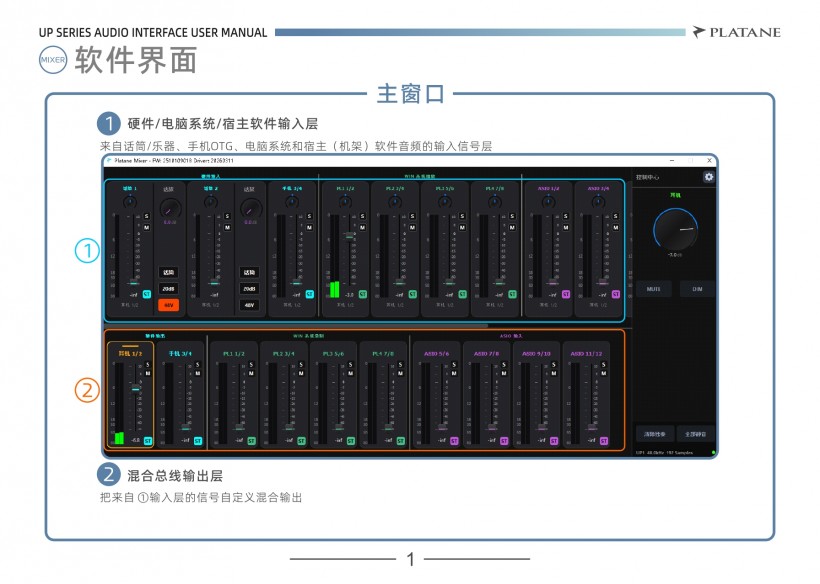Click the ST stereo link icon on PL1 1/2 input
Viewport: 820px width, 584px height.
click(361, 295)
